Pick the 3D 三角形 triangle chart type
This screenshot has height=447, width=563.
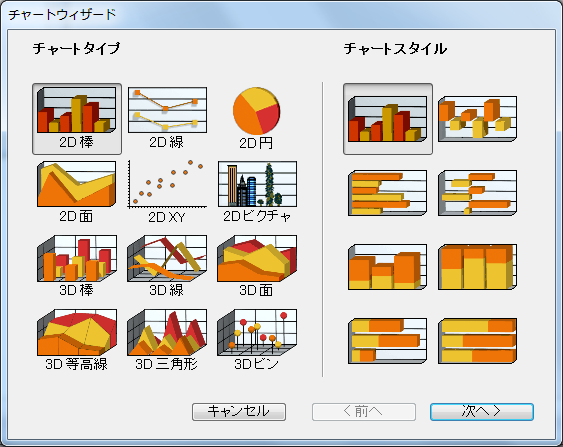pos(167,340)
